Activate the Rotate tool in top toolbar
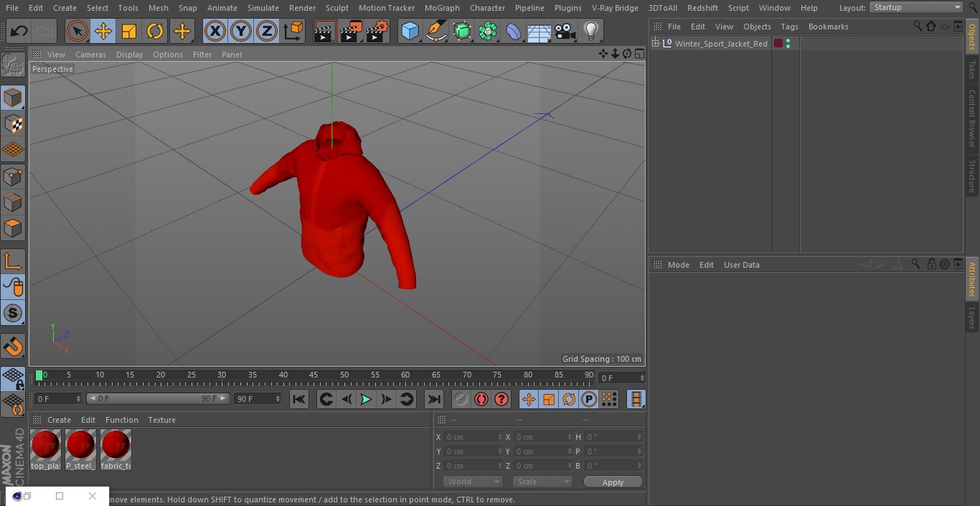Screen dimensions: 980x506 tap(155, 32)
